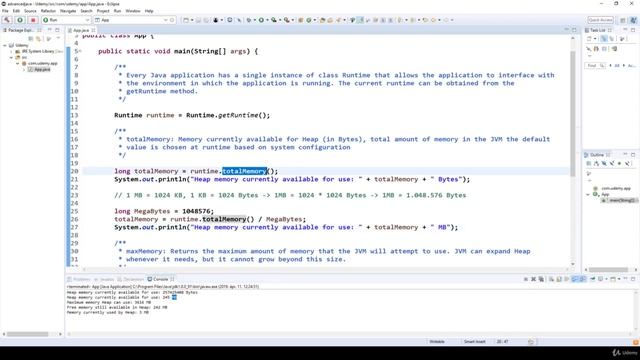Select the Java perspective button
The image size is (640, 360).
pyautogui.click(x=633, y=20)
